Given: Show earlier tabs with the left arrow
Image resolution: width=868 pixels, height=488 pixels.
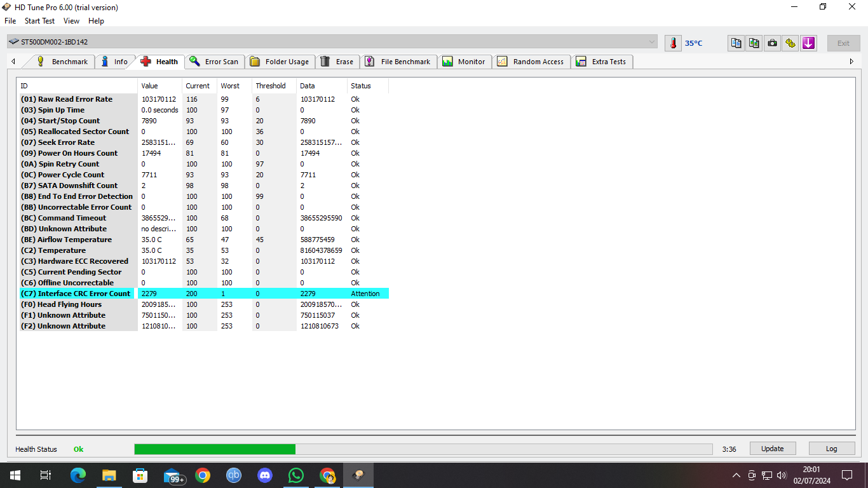Looking at the screenshot, I should pos(13,62).
